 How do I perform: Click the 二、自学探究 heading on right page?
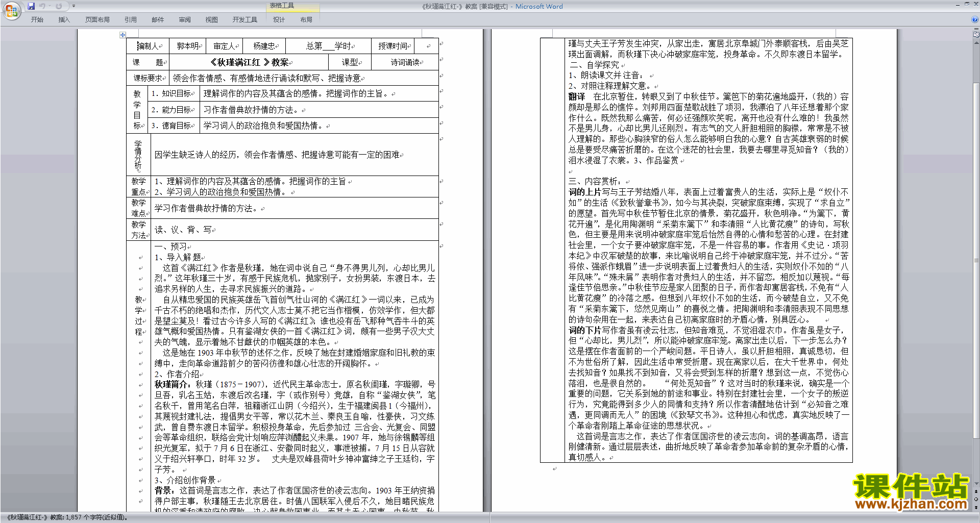[594, 65]
